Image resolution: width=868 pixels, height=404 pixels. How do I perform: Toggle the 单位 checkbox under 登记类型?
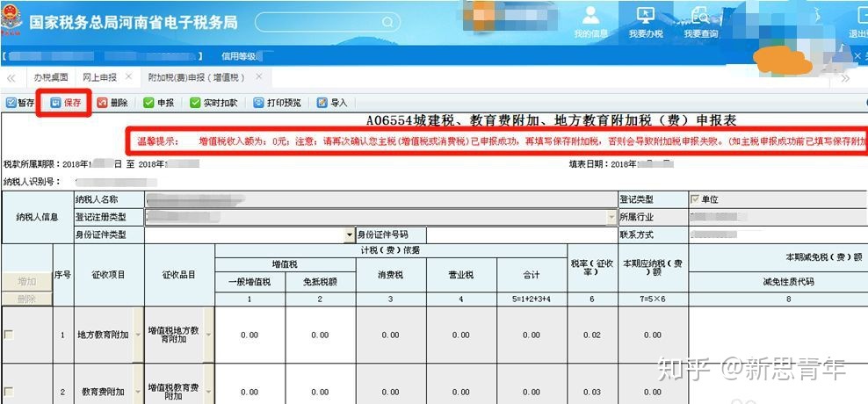(x=695, y=200)
